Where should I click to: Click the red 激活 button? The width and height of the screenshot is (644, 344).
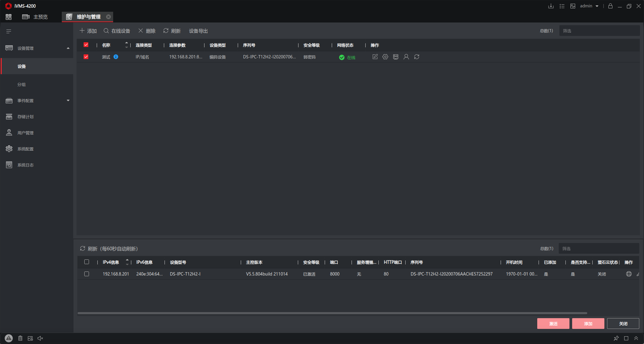pos(553,324)
